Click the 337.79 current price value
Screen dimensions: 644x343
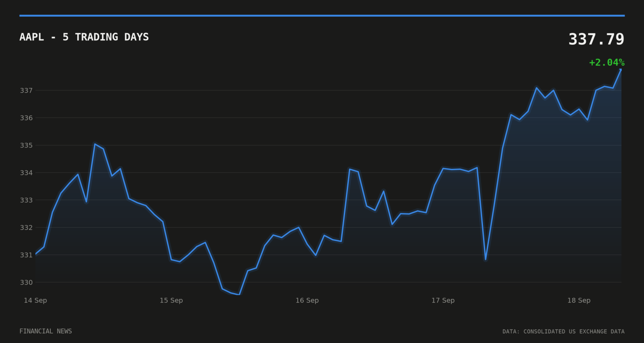coord(596,39)
